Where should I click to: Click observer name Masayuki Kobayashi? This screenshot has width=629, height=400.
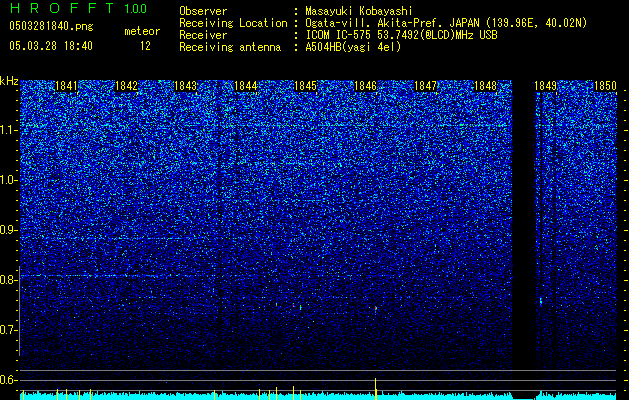[x=359, y=12]
